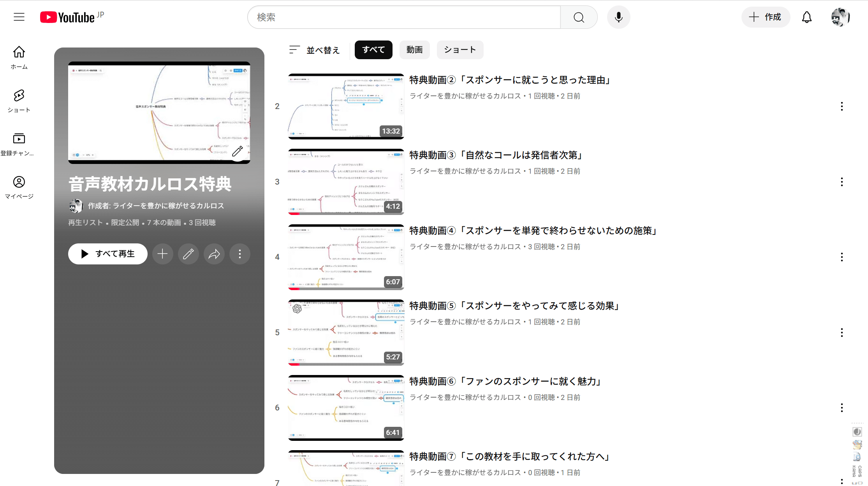Open the account avatar menu
Screen dimensions: 868x486
(840, 17)
